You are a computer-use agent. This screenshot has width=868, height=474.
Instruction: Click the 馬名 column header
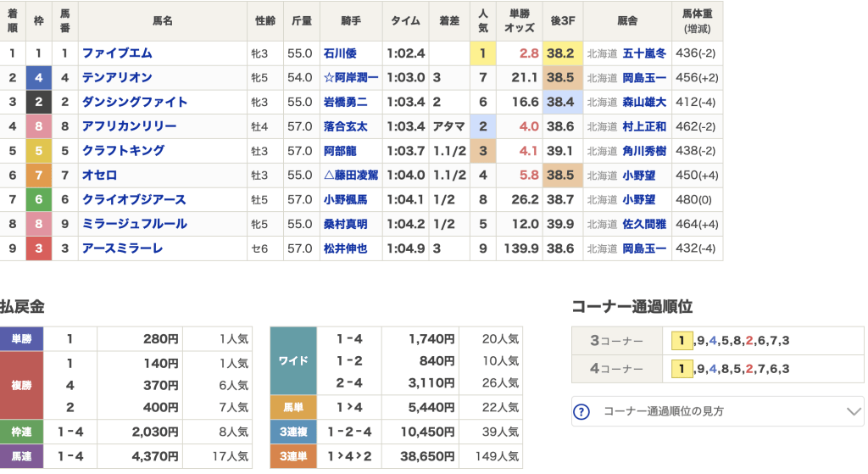(162, 21)
